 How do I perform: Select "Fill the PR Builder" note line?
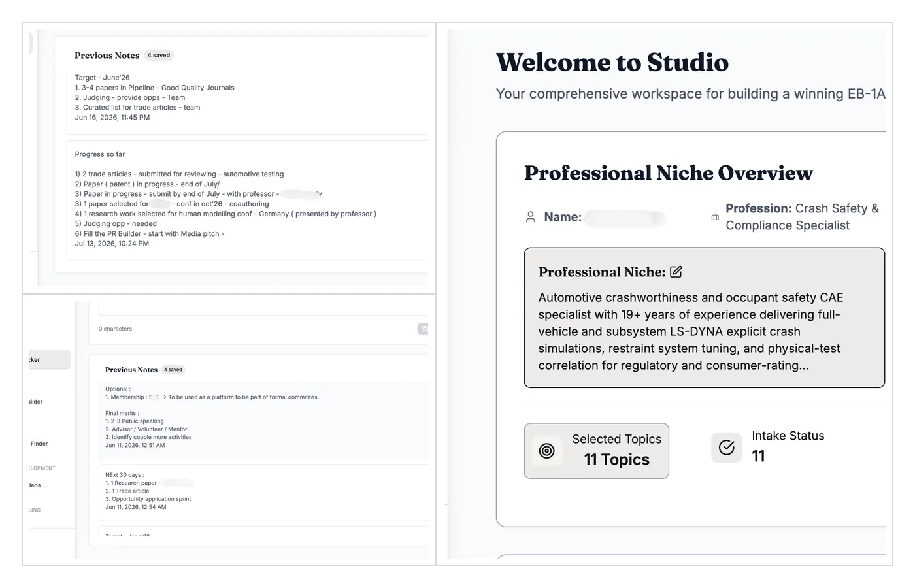tap(150, 233)
